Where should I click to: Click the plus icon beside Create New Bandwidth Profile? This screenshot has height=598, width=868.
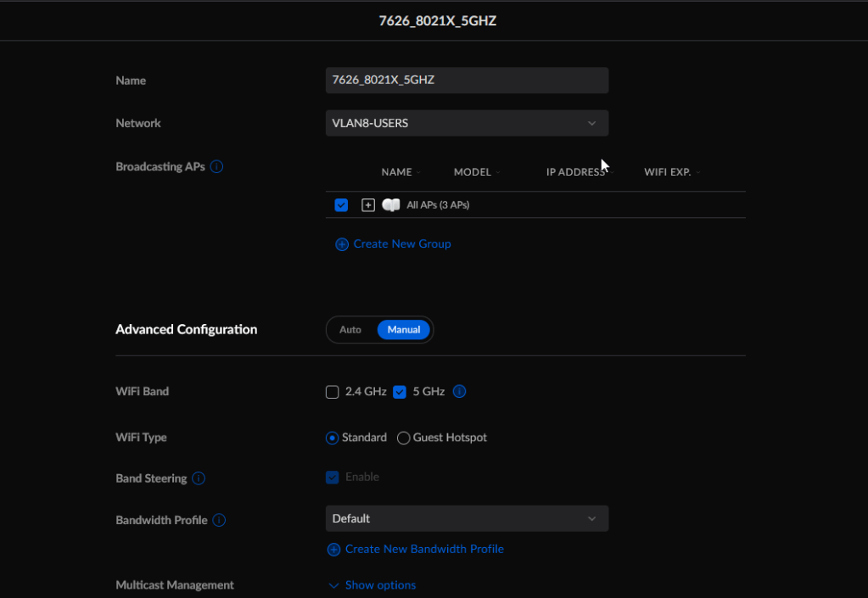[333, 550]
